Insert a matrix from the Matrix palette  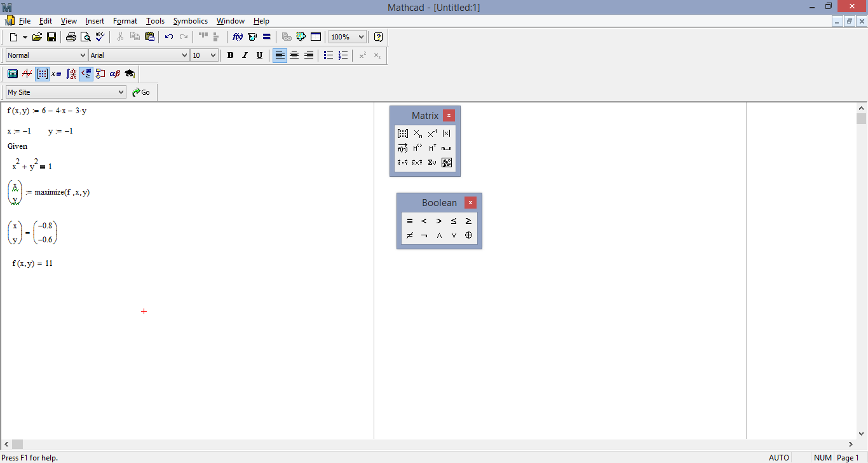coord(403,134)
